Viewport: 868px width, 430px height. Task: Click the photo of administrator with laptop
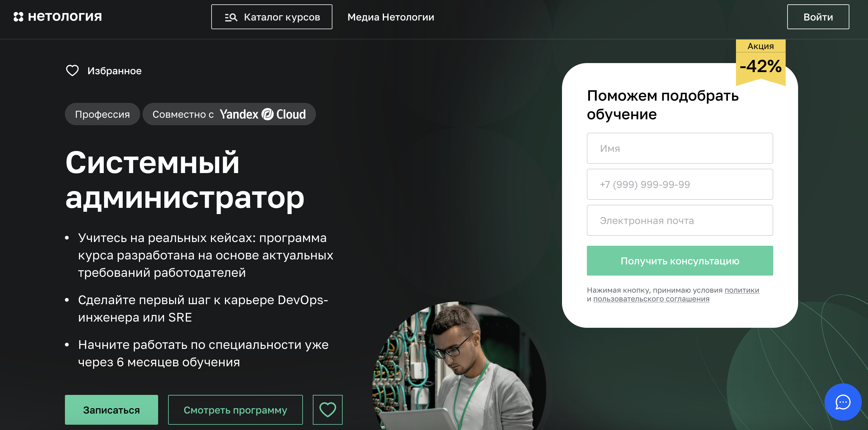tap(459, 366)
